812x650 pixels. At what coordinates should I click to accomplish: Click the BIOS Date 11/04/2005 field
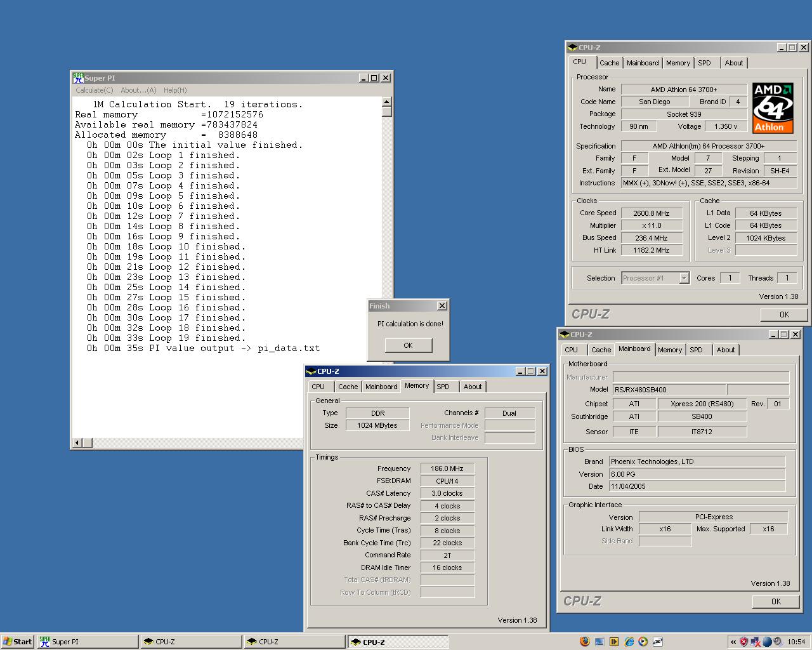[x=697, y=486]
